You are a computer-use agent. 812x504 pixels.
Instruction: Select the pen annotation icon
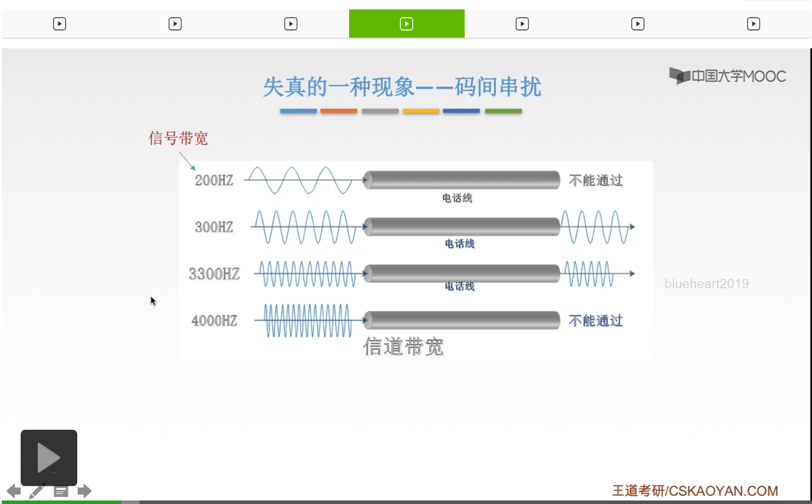[37, 490]
